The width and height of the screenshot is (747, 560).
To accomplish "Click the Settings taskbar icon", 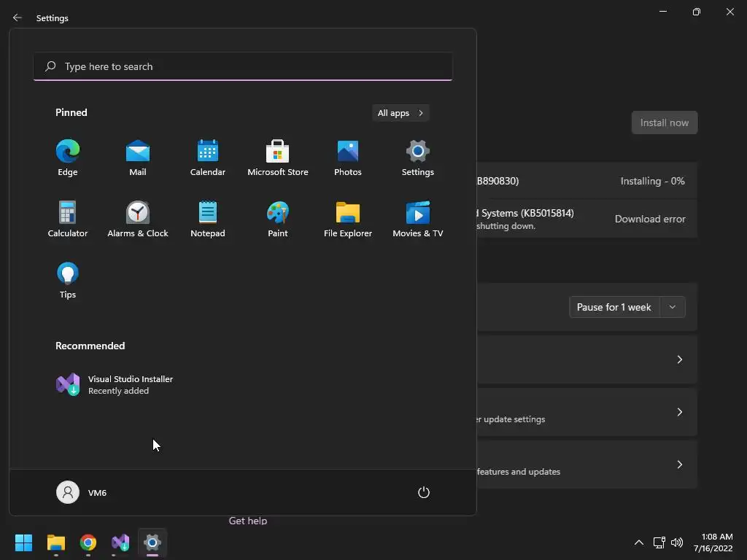I will tap(152, 542).
